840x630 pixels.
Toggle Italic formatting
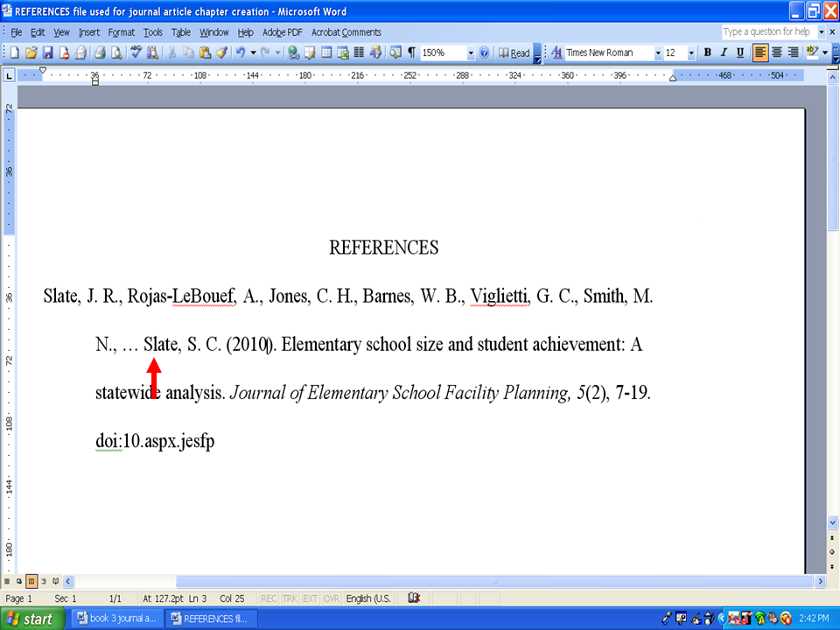(724, 52)
